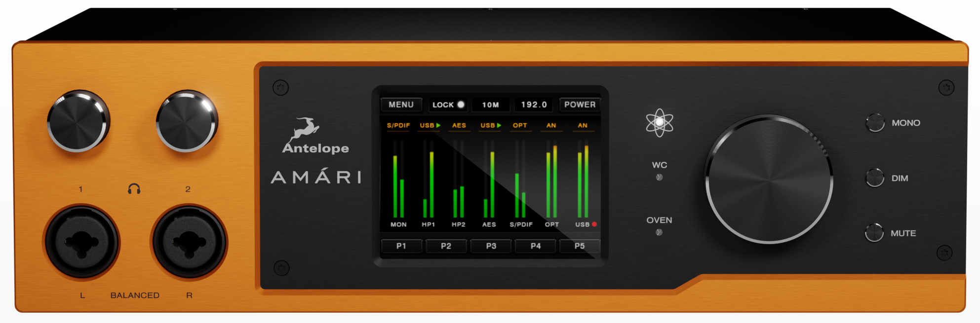980x323 pixels.
Task: Click the OPT output level meter
Action: pos(551,179)
